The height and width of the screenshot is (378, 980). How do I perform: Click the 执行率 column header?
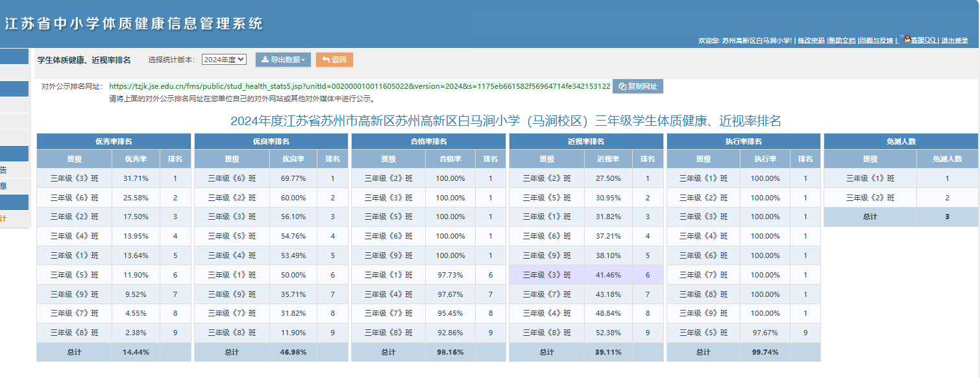[x=765, y=159]
